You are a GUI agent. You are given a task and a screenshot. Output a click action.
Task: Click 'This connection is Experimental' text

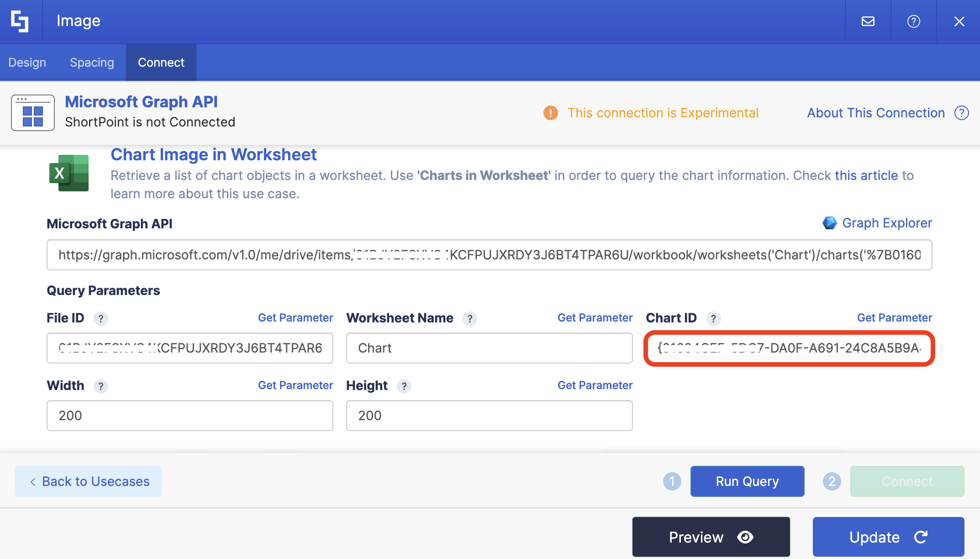tap(663, 113)
